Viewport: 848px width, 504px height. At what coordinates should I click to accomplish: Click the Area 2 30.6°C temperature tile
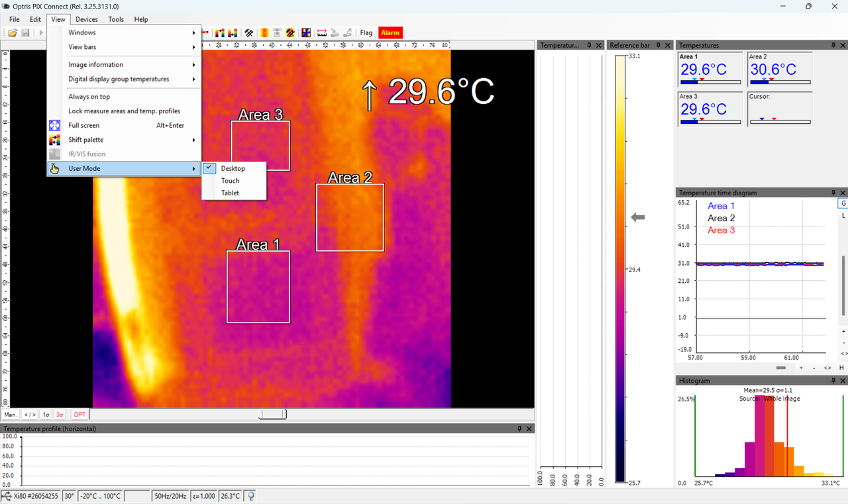(x=780, y=70)
